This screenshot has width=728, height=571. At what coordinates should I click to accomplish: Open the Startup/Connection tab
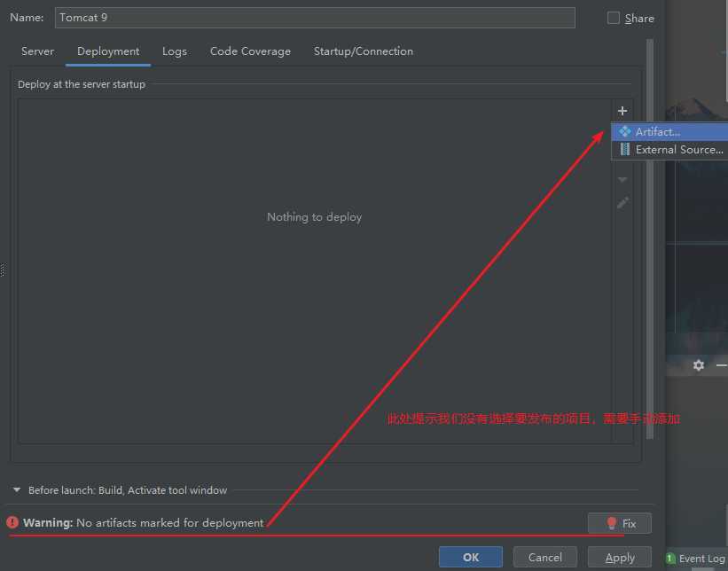[363, 51]
